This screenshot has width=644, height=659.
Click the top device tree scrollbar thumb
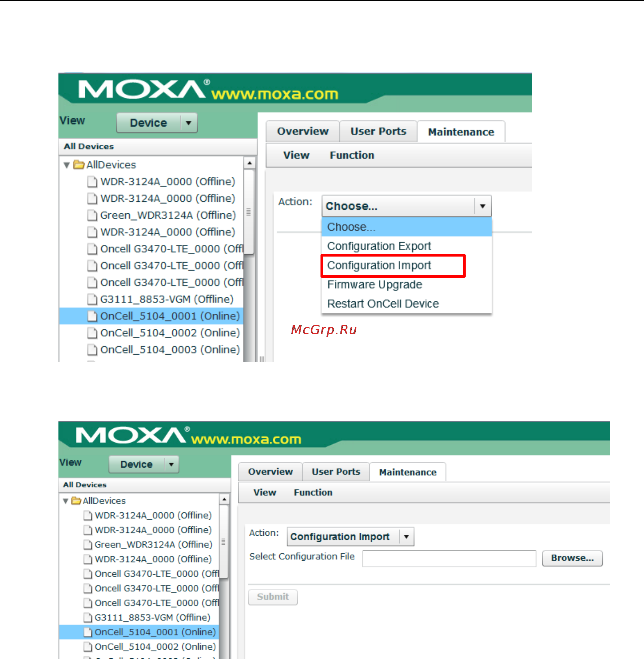[x=249, y=212]
